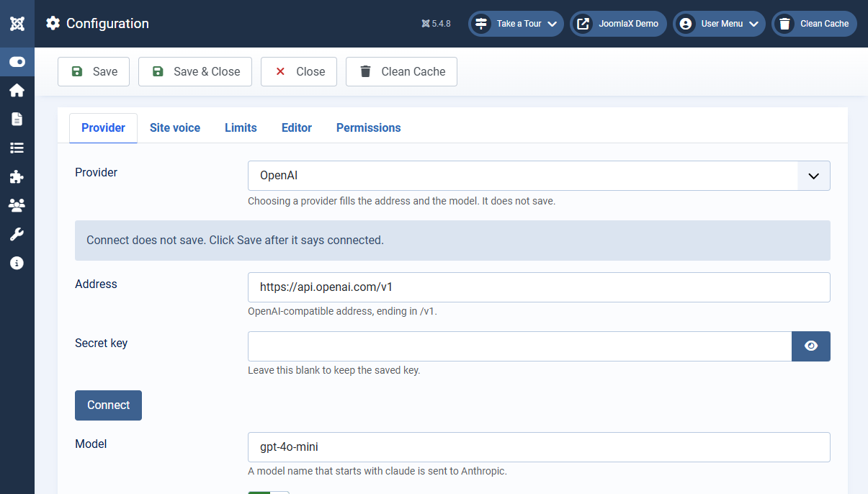Open Content menu file icon

pyautogui.click(x=17, y=119)
